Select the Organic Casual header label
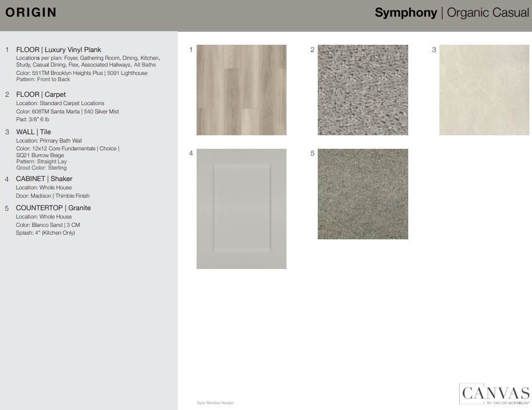This screenshot has height=410, width=532. click(x=487, y=13)
